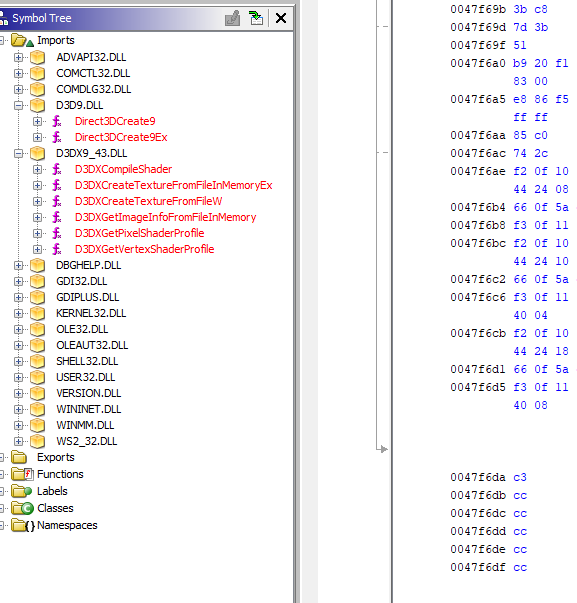Click the flow arrow marker in listing margin
The width and height of the screenshot is (577, 603).
coord(382,449)
